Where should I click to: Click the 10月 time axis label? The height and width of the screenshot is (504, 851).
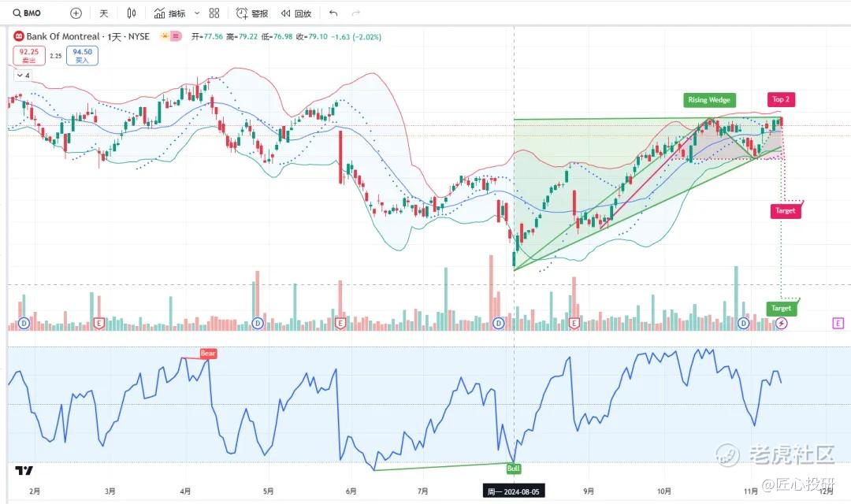[x=664, y=491]
